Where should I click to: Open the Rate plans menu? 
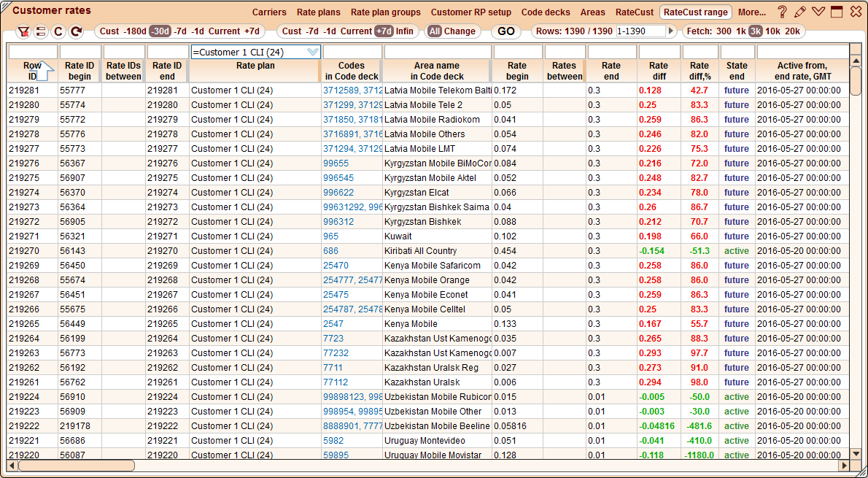coord(318,12)
